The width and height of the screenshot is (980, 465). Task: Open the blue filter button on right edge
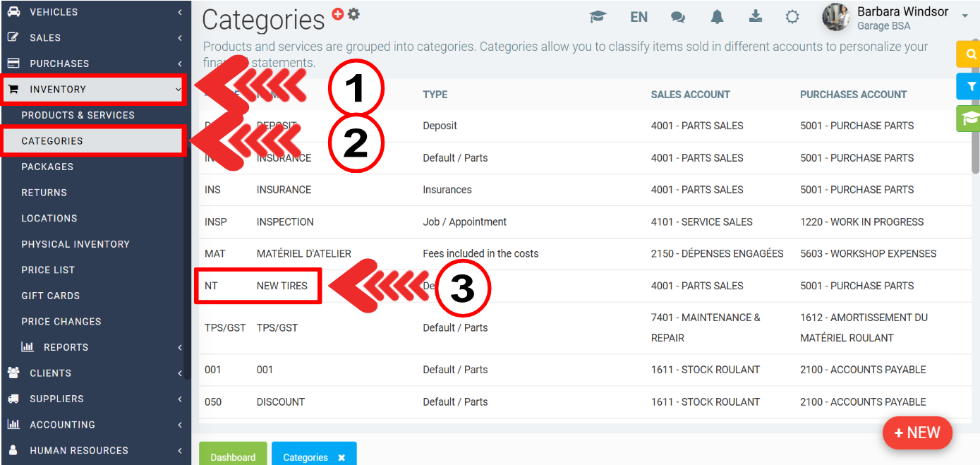pyautogui.click(x=971, y=86)
